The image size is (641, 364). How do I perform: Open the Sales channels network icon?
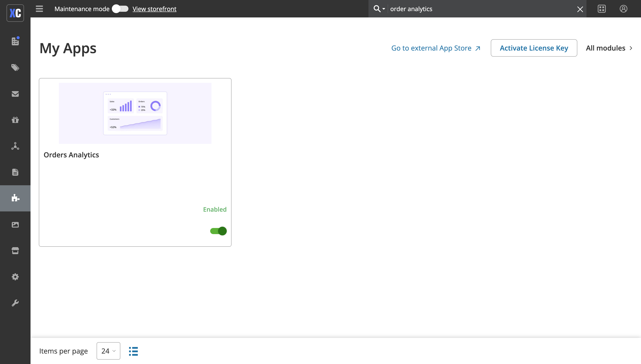pos(15,146)
